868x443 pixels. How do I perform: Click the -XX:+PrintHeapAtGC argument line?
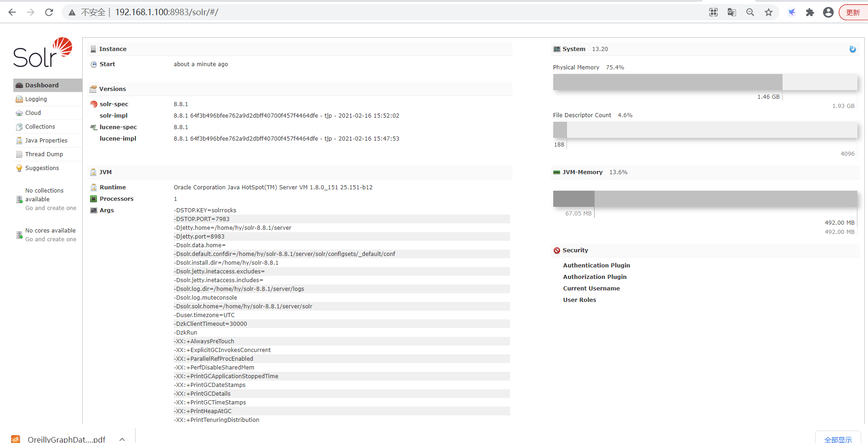[341, 411]
